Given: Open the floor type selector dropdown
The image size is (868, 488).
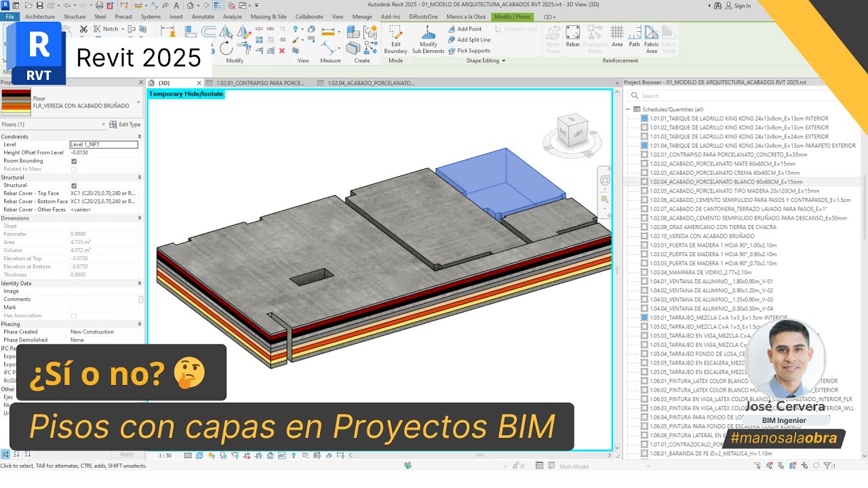Looking at the screenshot, I should 138,102.
